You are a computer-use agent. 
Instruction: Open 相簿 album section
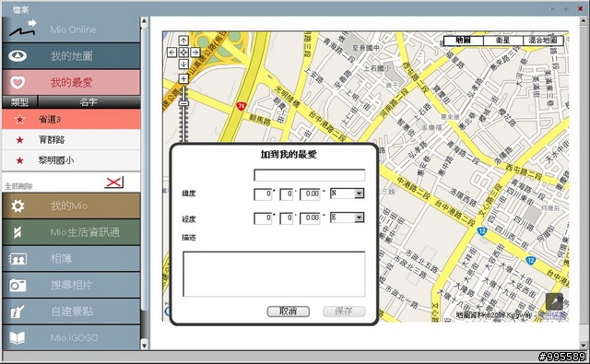pyautogui.click(x=71, y=258)
